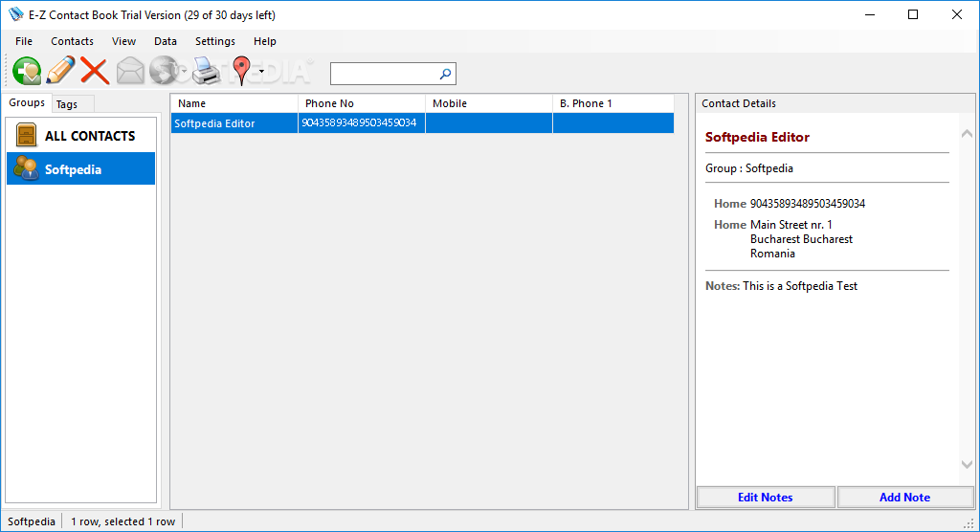
Task: Click the Main Street nr. 1 address line
Action: tap(791, 225)
